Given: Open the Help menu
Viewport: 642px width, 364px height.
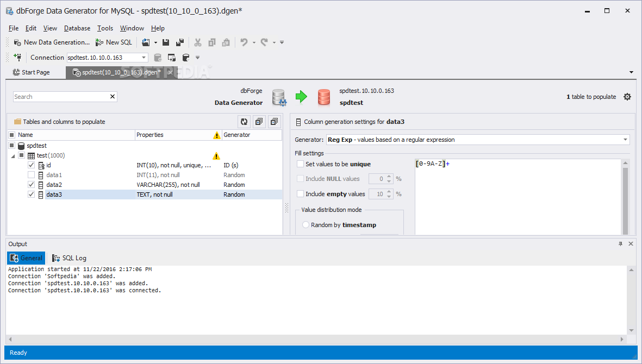Looking at the screenshot, I should (x=158, y=28).
